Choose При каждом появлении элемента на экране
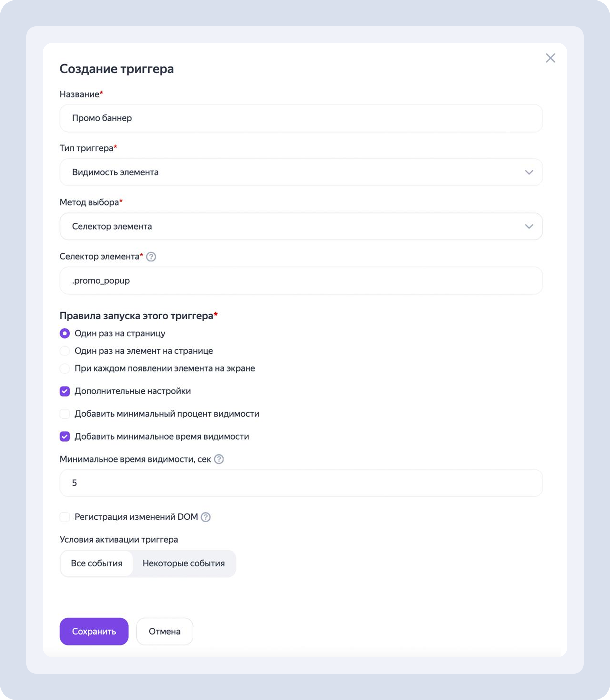 coord(65,368)
